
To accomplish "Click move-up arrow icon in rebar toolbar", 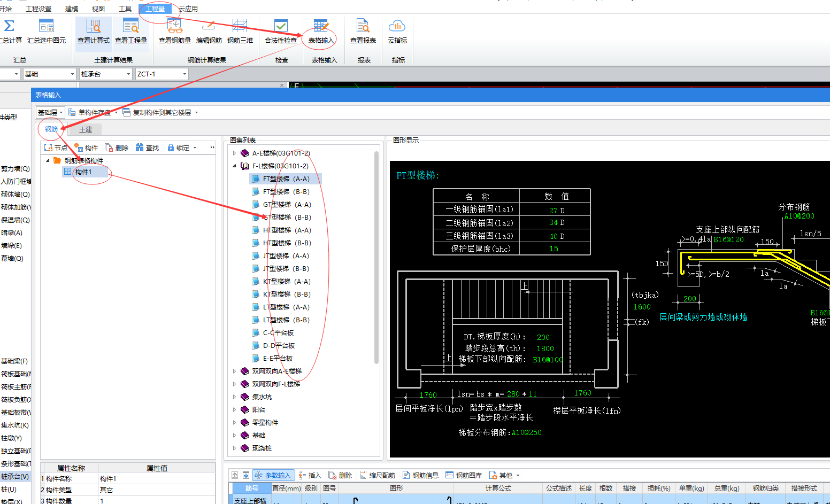I will (x=235, y=475).
